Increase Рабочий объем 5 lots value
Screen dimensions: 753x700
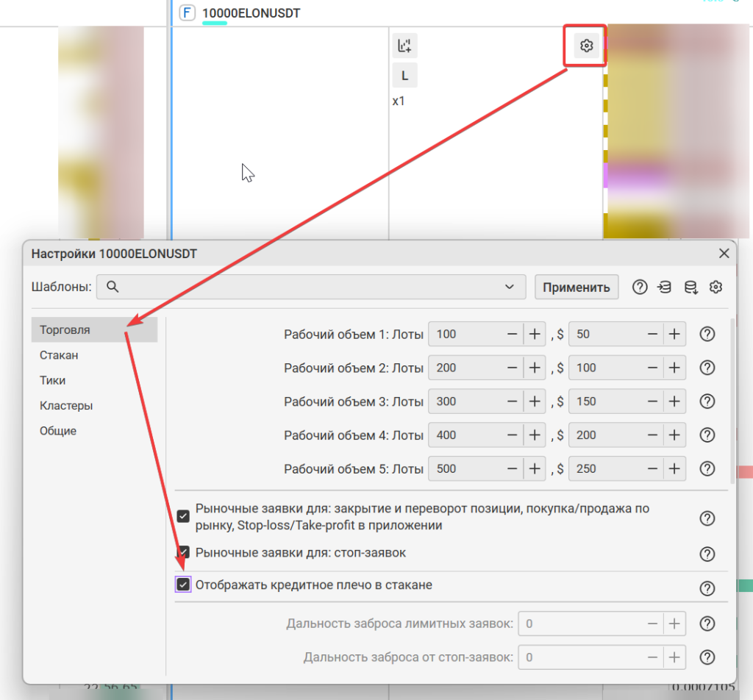click(535, 468)
